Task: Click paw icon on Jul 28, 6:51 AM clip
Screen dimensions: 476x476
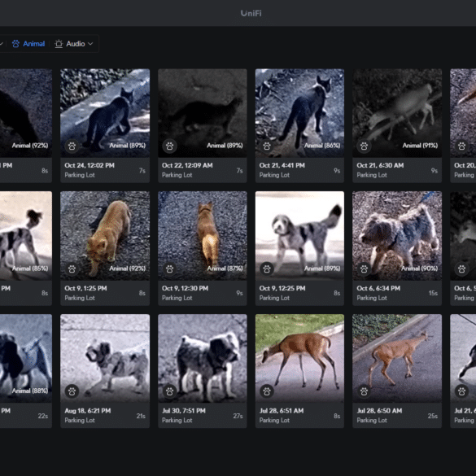Action: pyautogui.click(x=267, y=391)
